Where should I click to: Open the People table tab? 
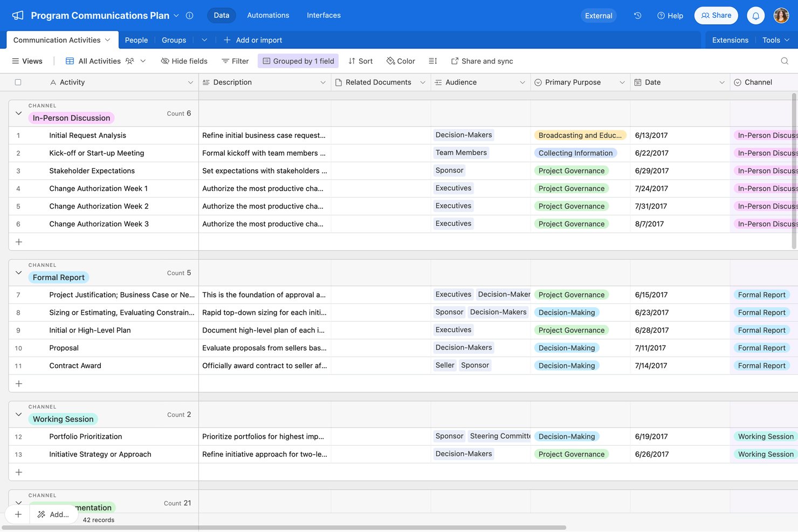point(136,40)
